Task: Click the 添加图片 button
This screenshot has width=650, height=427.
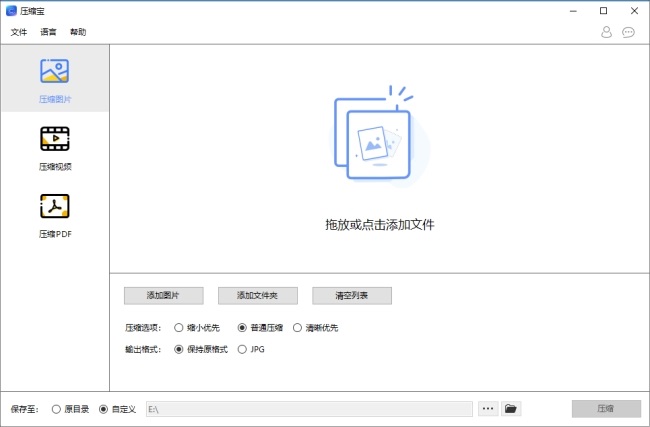Action: click(164, 296)
